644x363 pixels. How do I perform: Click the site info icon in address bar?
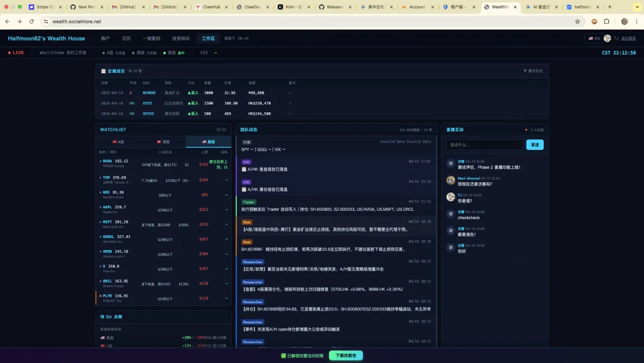tap(45, 21)
